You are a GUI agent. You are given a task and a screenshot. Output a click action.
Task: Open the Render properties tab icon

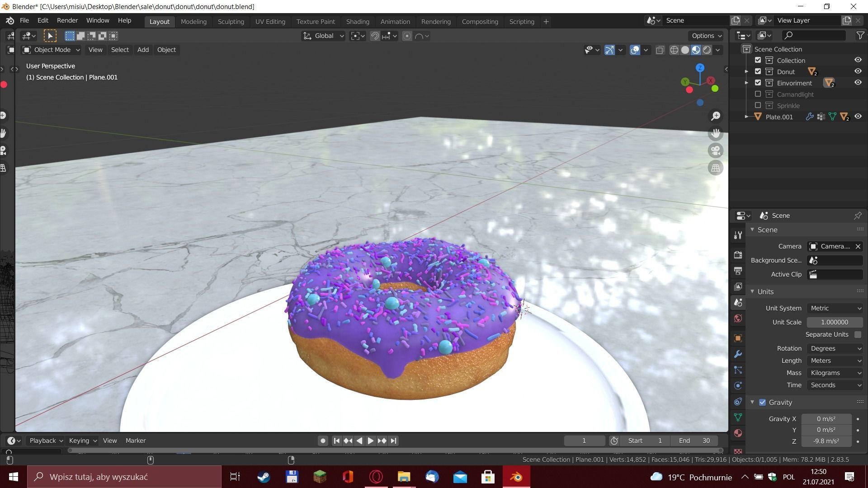pyautogui.click(x=738, y=255)
